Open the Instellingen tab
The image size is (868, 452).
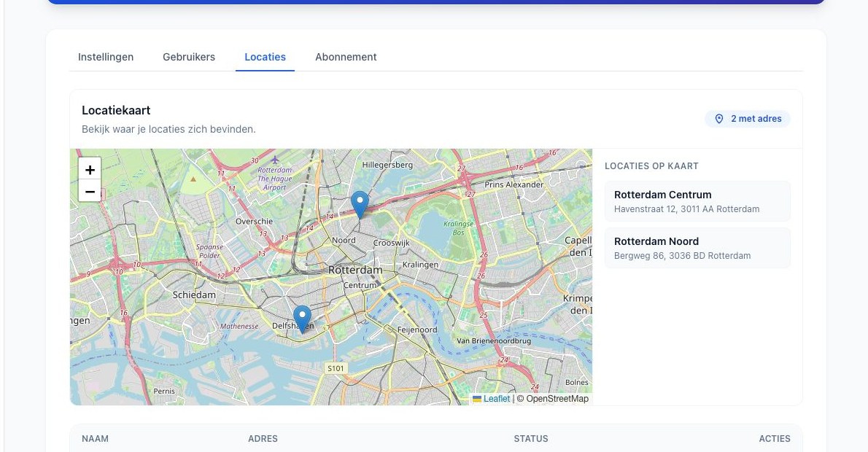tap(106, 57)
